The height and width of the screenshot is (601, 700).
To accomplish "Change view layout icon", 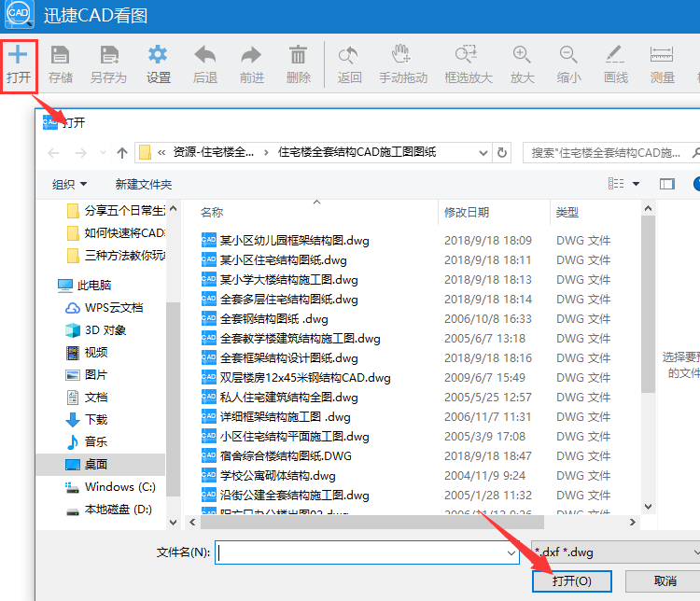I will (616, 184).
